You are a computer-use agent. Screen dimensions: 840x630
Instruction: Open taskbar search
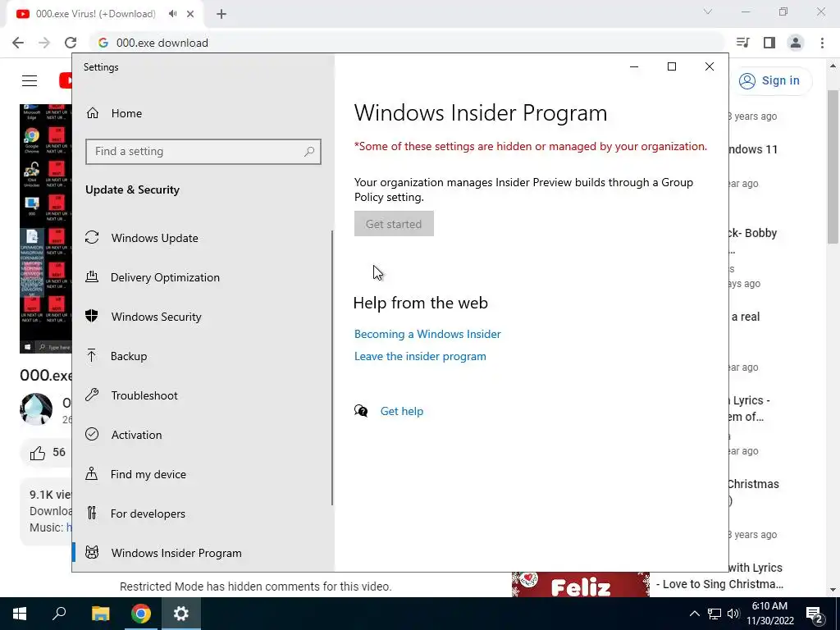(x=59, y=614)
